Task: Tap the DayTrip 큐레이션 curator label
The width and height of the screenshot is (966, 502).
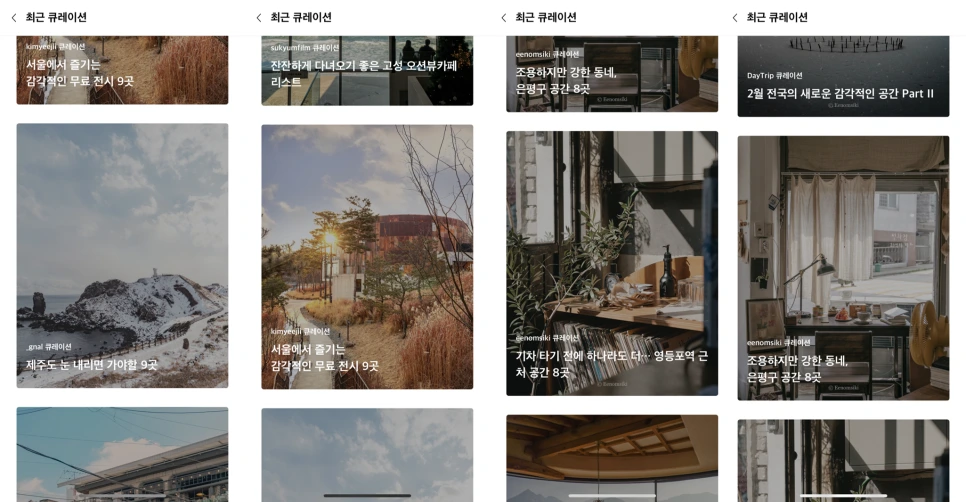Action: pos(774,76)
